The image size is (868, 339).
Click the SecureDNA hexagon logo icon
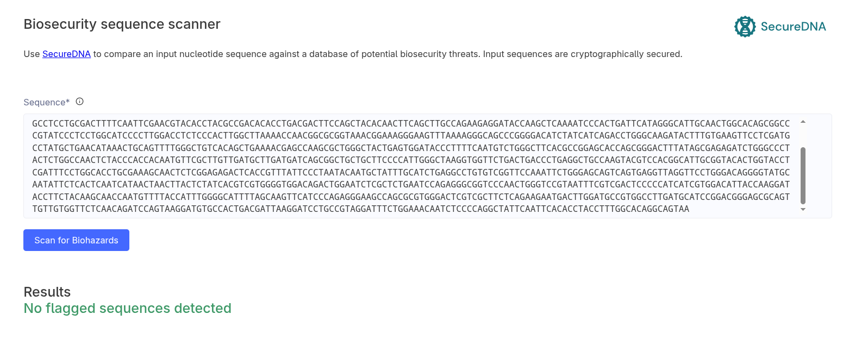click(745, 27)
